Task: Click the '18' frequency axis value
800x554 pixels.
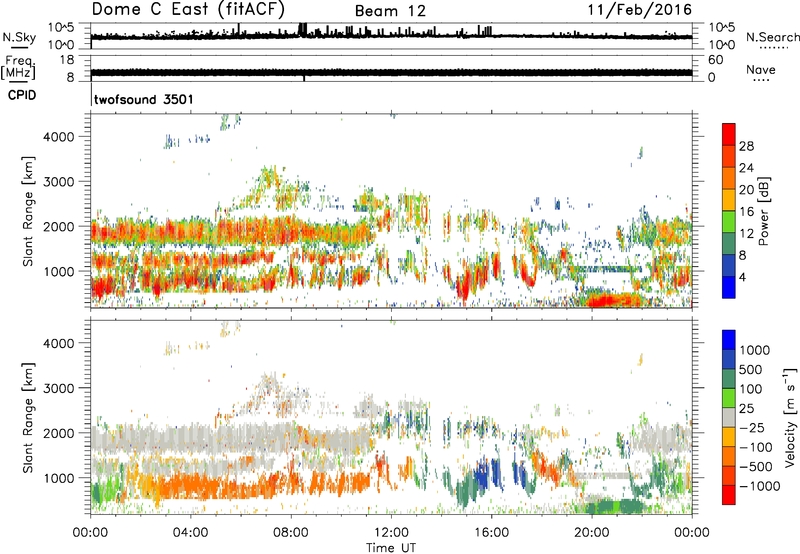Action: pyautogui.click(x=67, y=60)
